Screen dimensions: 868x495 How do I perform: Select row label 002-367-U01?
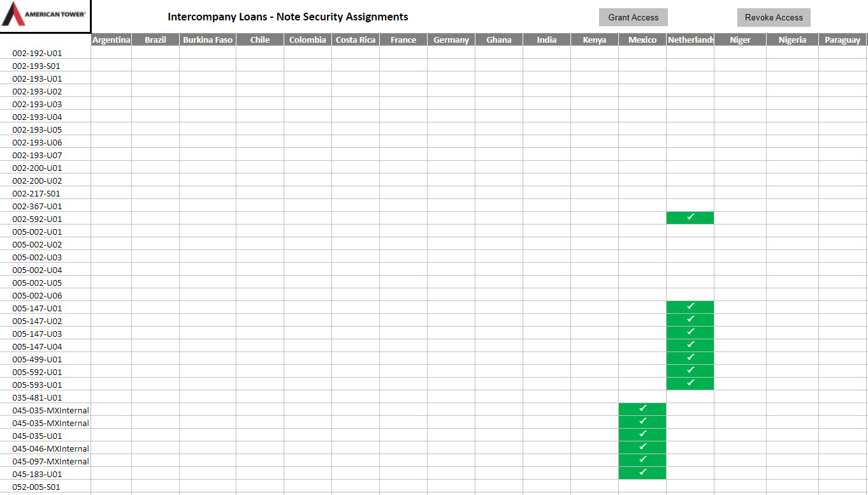[37, 206]
